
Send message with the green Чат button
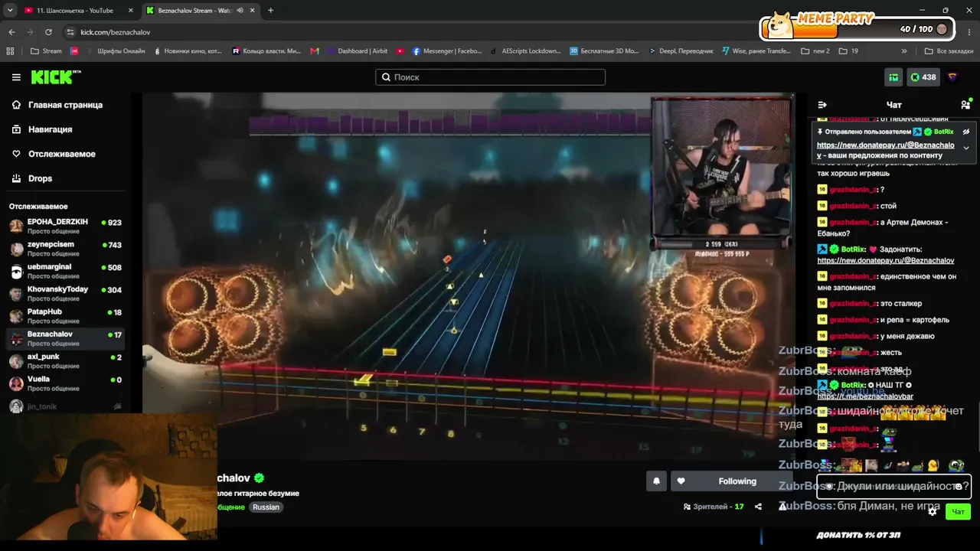tap(958, 512)
